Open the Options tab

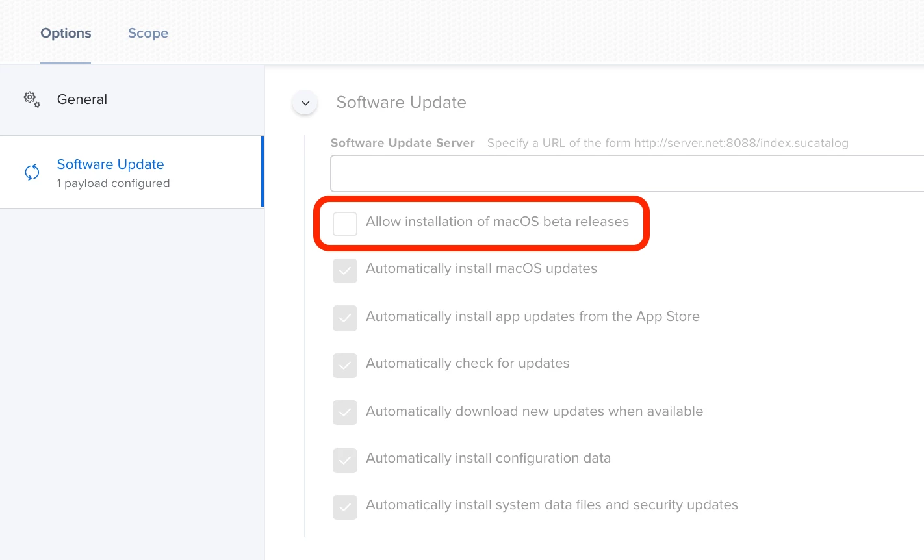[x=66, y=33]
